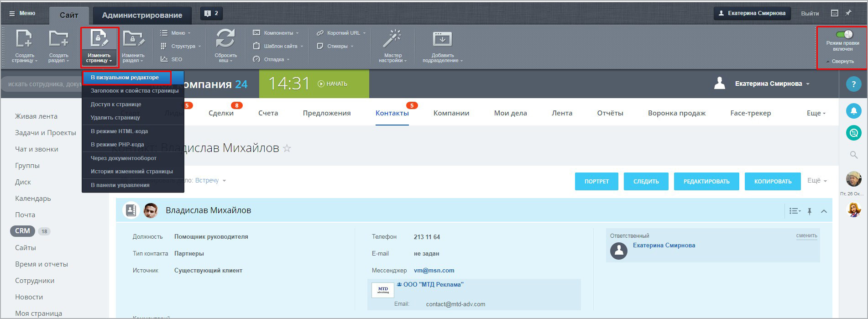Image resolution: width=868 pixels, height=319 pixels.
Task: Switch to the Администрирование tab
Action: point(142,15)
